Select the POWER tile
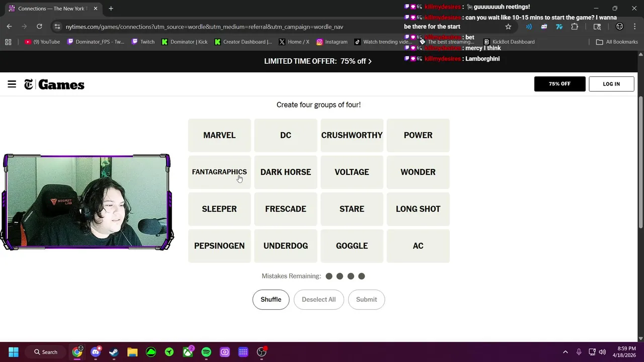644x362 pixels. point(418,135)
